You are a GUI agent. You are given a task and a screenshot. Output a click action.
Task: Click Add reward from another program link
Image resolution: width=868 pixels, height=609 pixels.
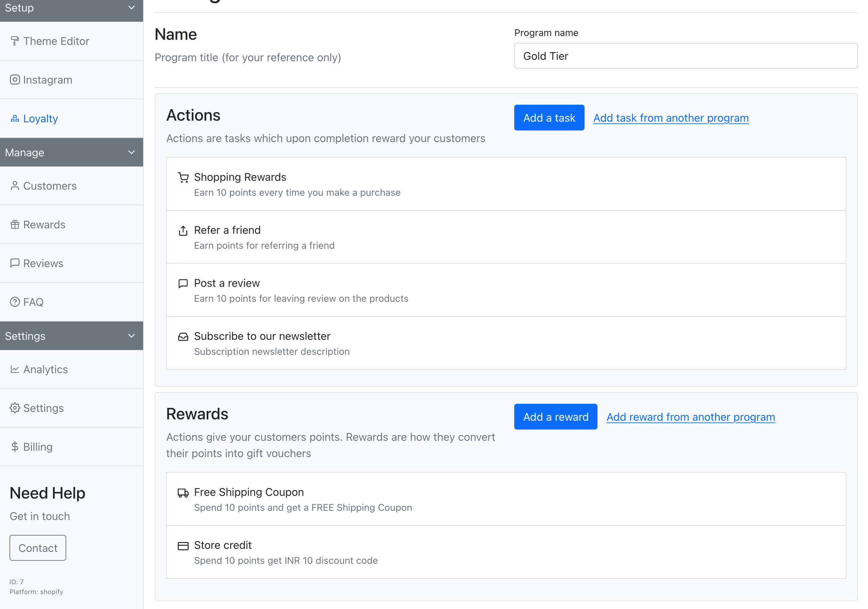pos(690,416)
